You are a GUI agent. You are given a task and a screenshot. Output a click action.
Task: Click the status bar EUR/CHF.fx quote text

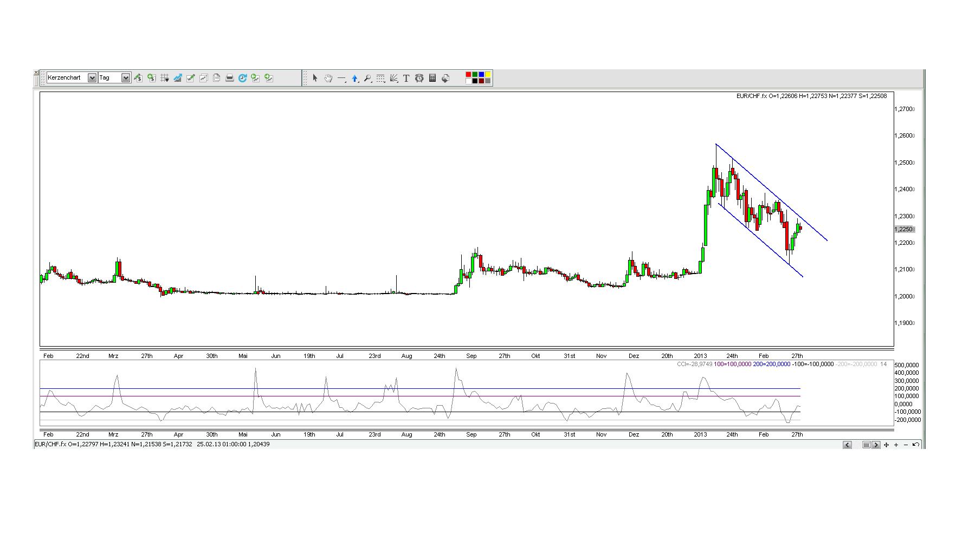[x=113, y=445]
